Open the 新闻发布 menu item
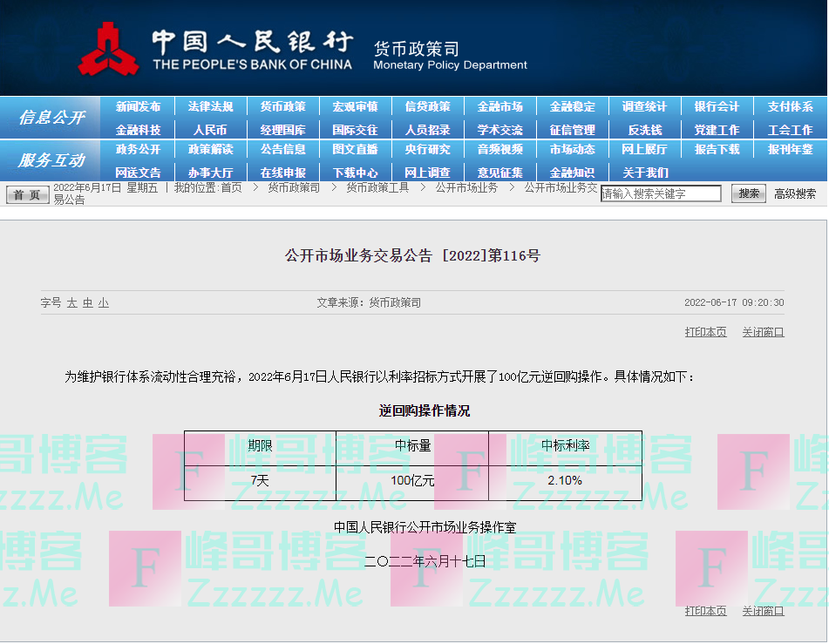 point(138,106)
